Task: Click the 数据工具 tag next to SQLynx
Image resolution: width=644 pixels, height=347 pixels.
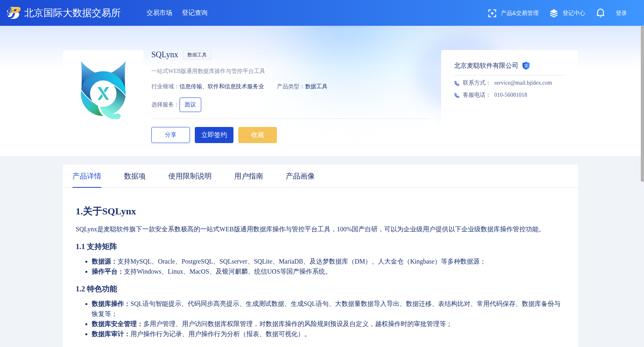Action: click(197, 55)
